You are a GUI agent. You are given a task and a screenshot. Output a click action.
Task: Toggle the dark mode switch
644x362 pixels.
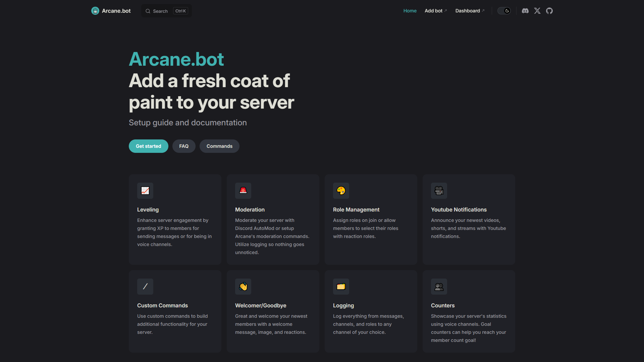[x=504, y=11]
